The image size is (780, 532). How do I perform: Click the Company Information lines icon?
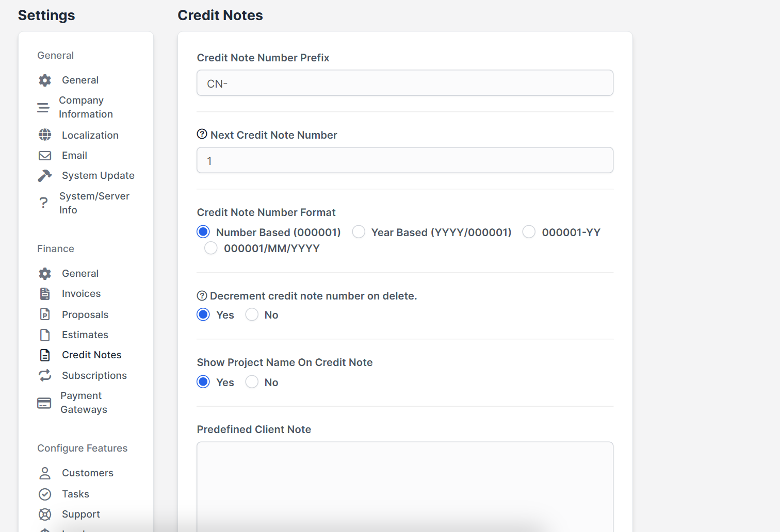tap(43, 107)
